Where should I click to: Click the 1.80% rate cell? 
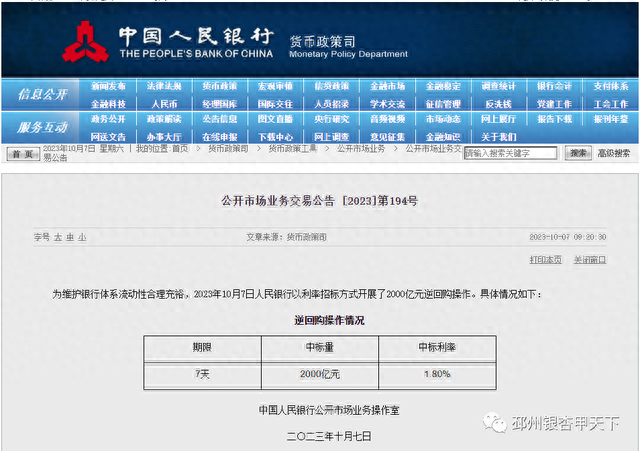coord(437,374)
